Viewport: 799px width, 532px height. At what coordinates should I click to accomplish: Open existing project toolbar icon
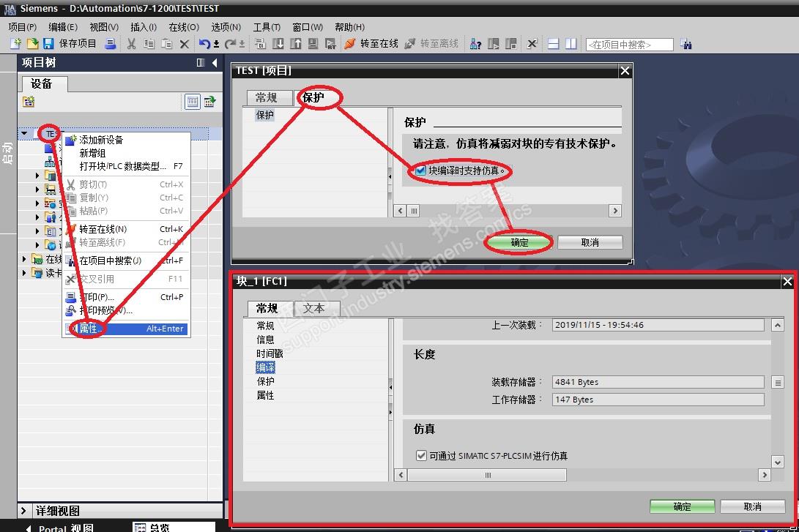point(32,44)
